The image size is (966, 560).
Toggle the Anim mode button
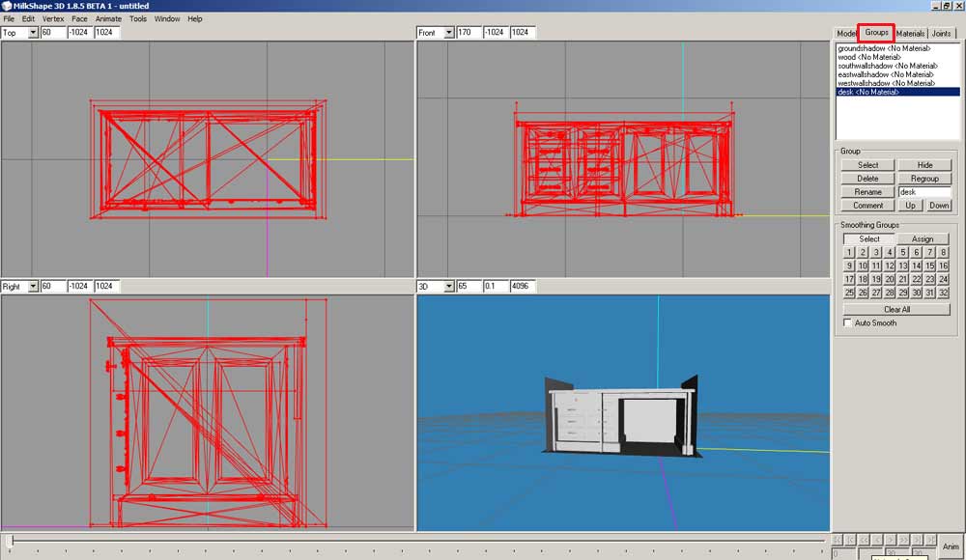point(951,546)
